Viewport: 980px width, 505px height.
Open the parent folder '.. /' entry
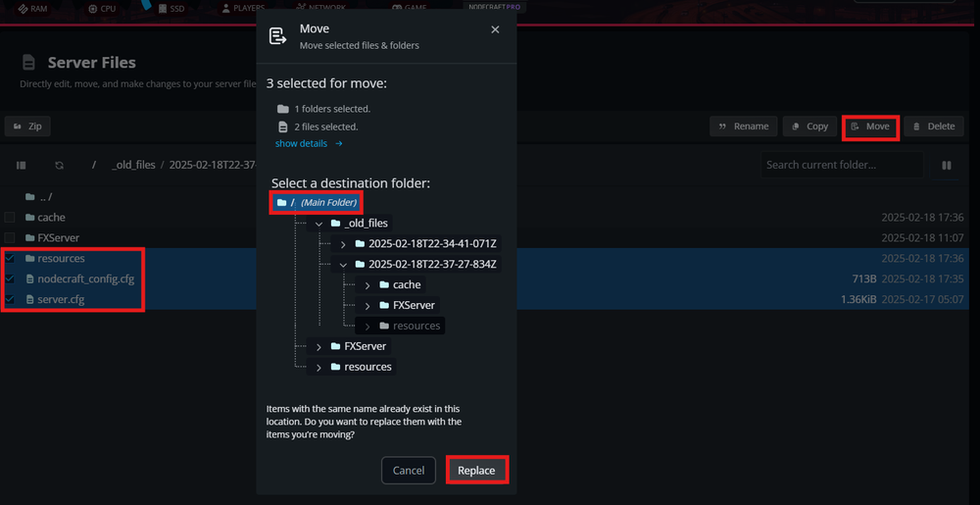[x=44, y=197]
